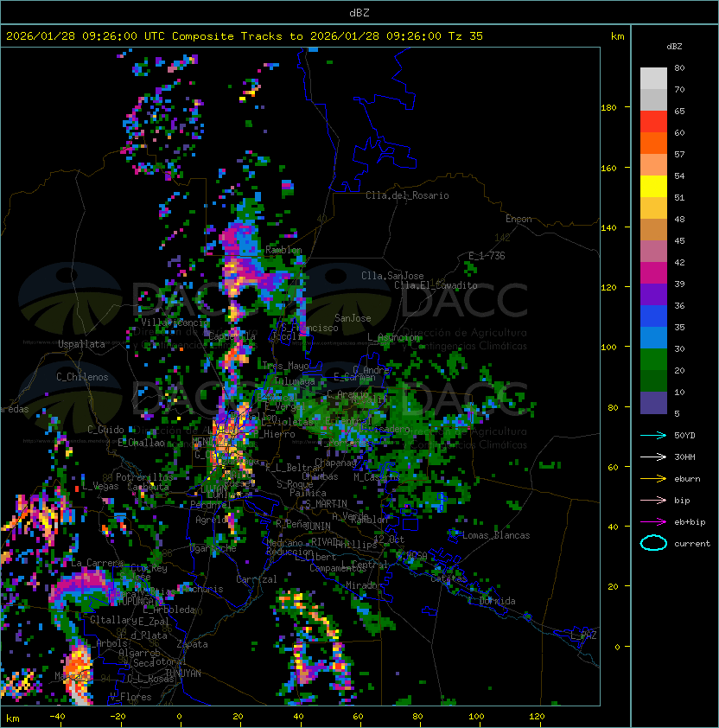Image resolution: width=719 pixels, height=728 pixels.
Task: Pick the magenta swatch between 42 and 39 dBZ
Action: pos(653,273)
